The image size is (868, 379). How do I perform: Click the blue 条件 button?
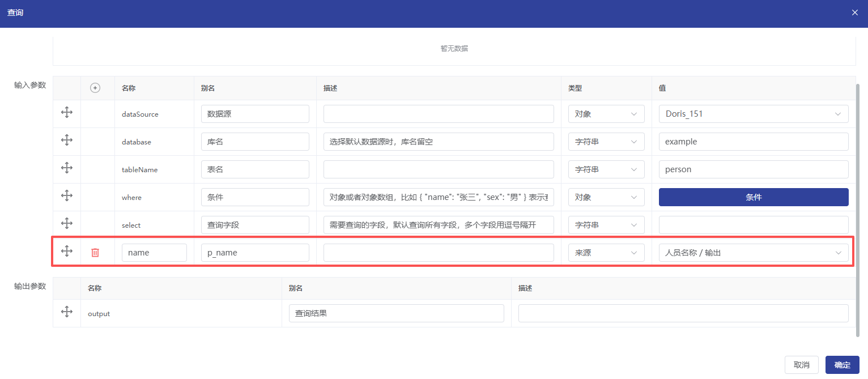[753, 197]
